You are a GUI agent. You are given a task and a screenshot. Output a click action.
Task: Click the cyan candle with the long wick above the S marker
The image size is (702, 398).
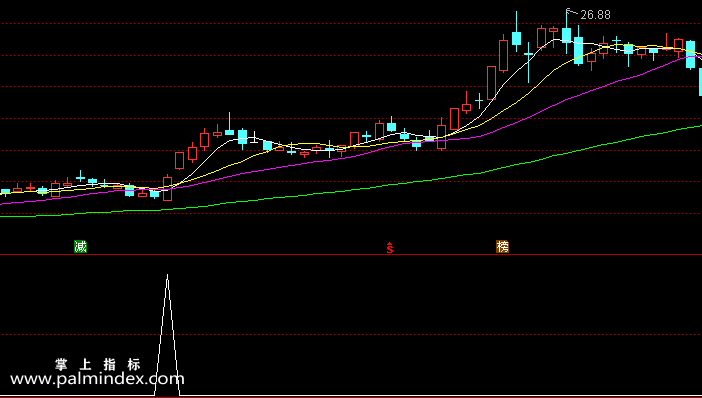click(391, 126)
